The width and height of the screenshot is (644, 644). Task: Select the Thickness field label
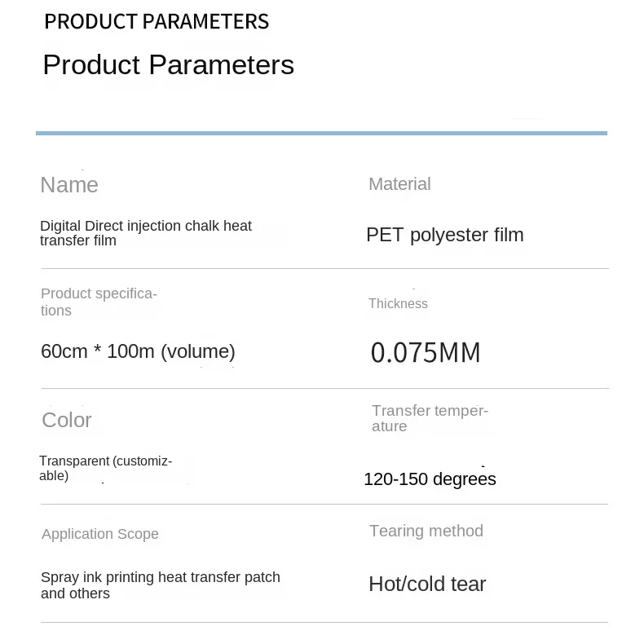click(x=398, y=304)
